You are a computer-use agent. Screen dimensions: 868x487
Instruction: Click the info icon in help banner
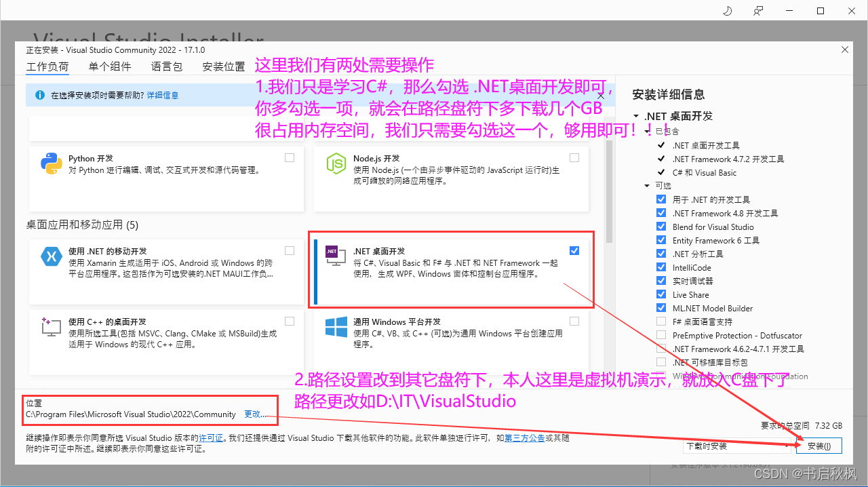pyautogui.click(x=40, y=96)
